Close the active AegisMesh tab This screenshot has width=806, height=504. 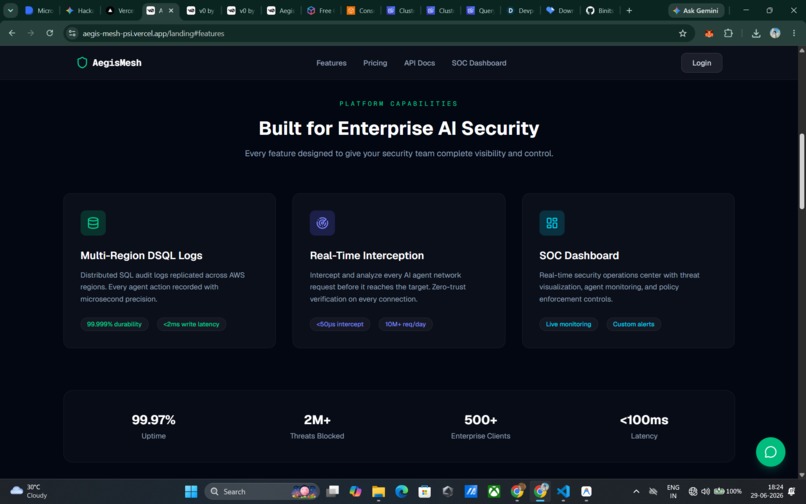pos(171,10)
